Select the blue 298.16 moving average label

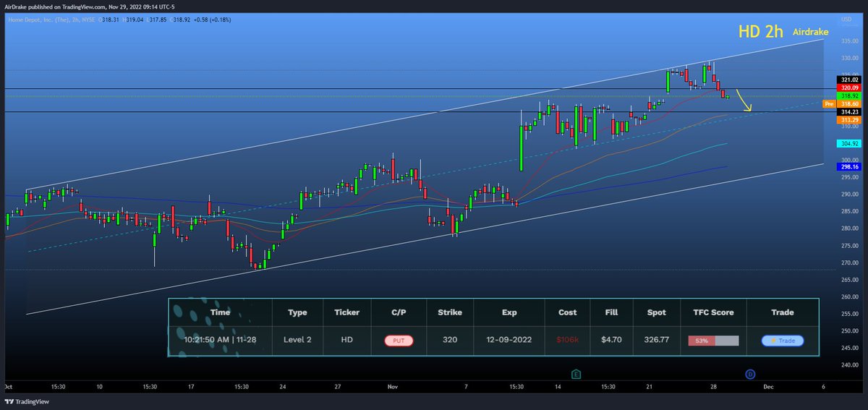[x=850, y=166]
